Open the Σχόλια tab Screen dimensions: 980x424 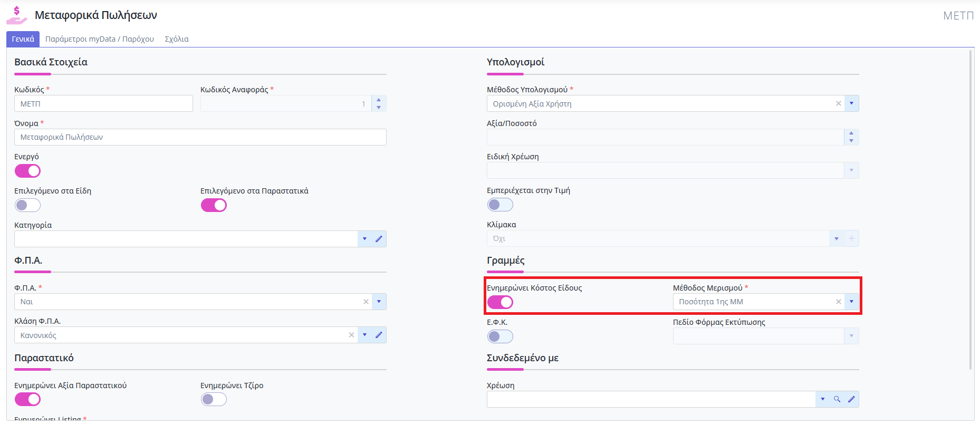177,39
